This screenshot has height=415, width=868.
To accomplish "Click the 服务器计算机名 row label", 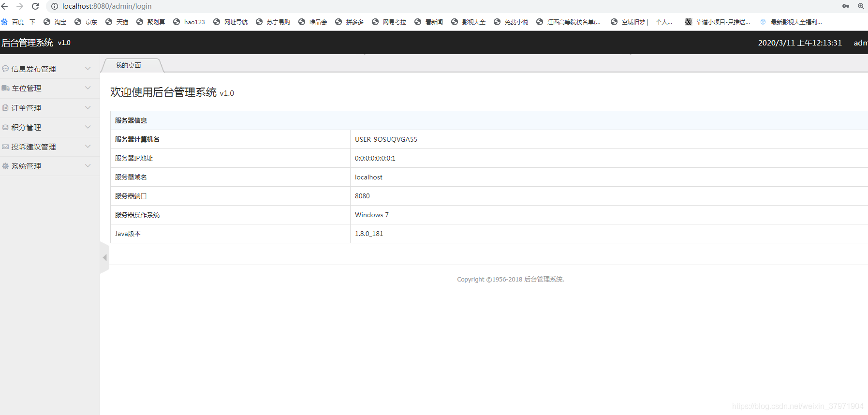I will [137, 139].
